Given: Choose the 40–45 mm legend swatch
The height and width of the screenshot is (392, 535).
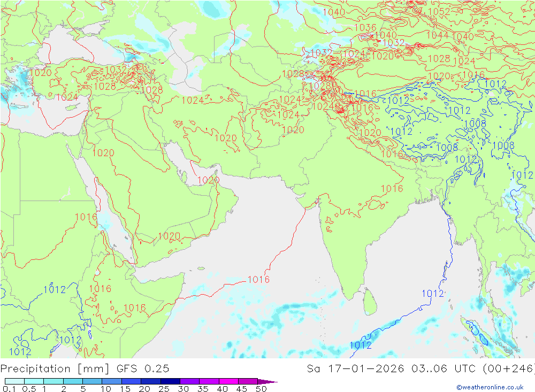Looking at the screenshot, I should 228,381.
